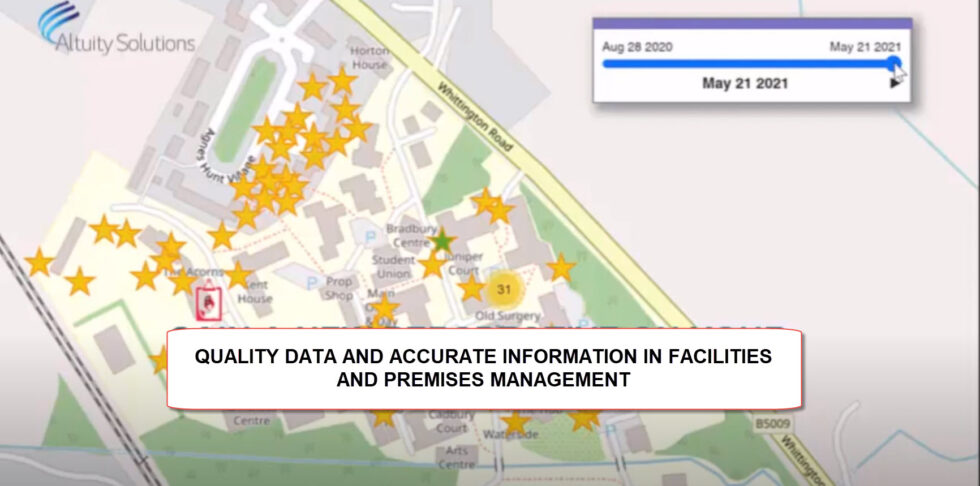Select the star immediately left of cluster 31
The image size is (980, 486).
pos(471,289)
